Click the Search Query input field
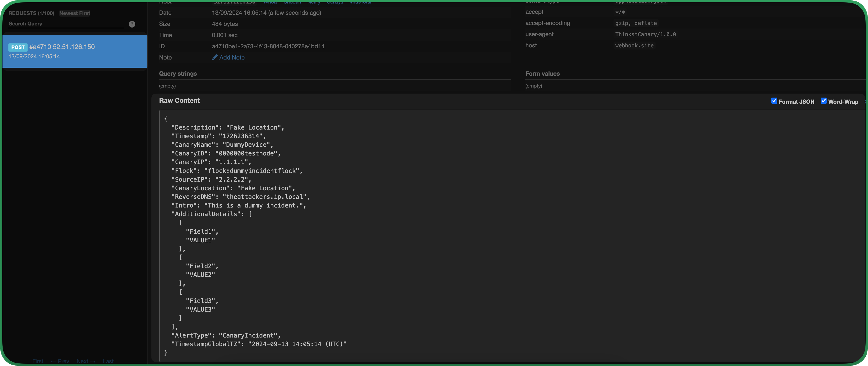 [66, 24]
